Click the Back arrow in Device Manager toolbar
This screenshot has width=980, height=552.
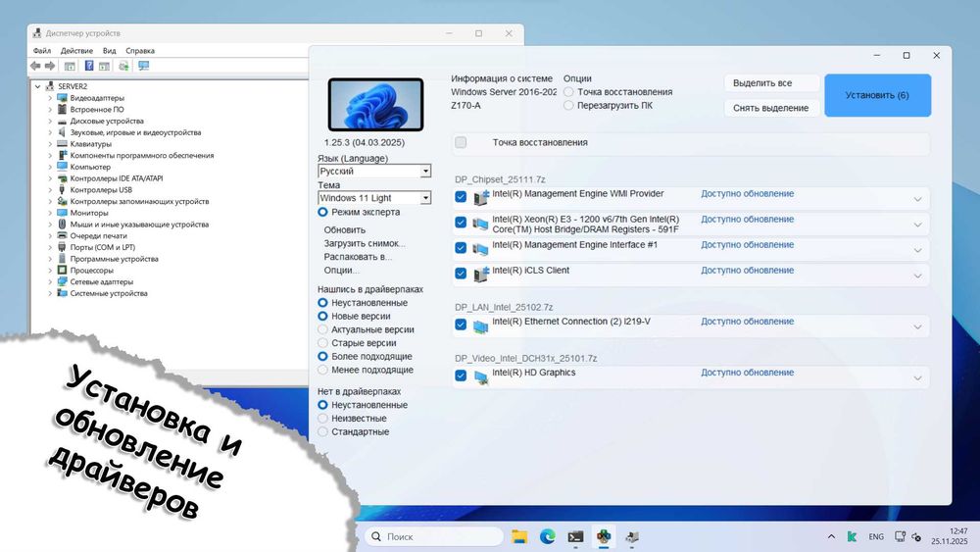tap(35, 66)
